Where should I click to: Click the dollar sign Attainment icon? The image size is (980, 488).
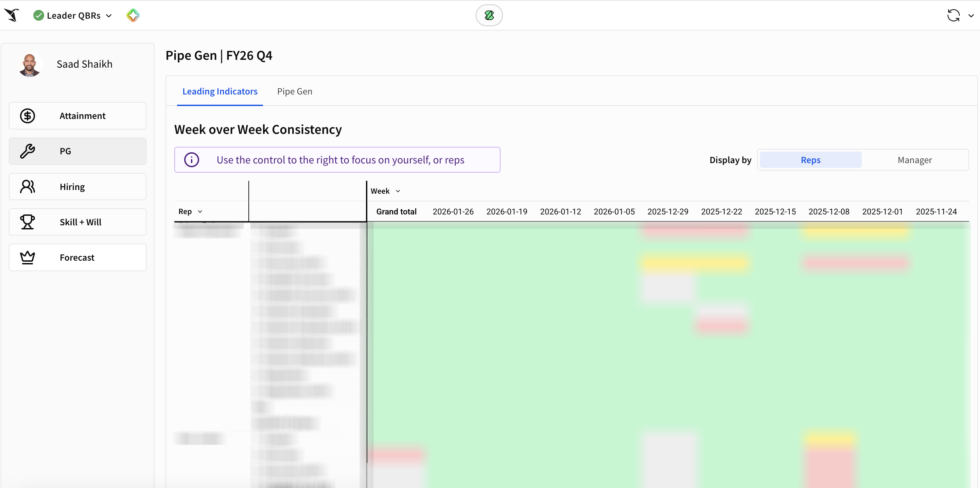coord(28,116)
